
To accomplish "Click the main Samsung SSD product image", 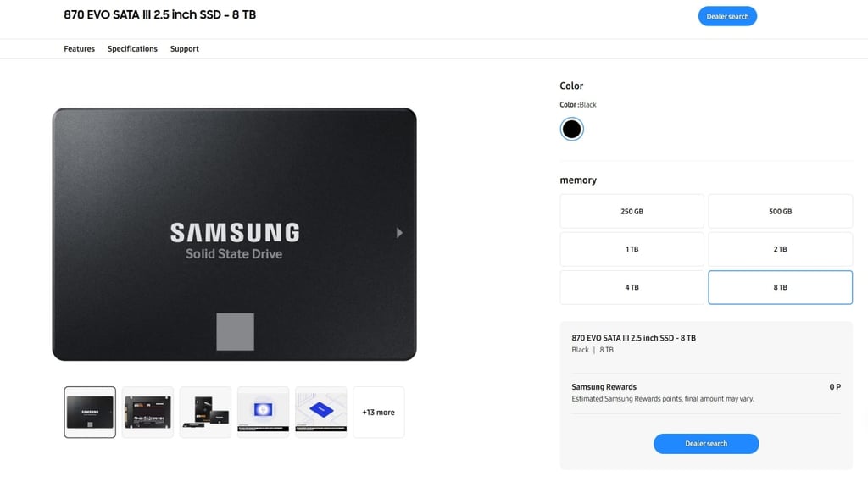I will [x=234, y=234].
